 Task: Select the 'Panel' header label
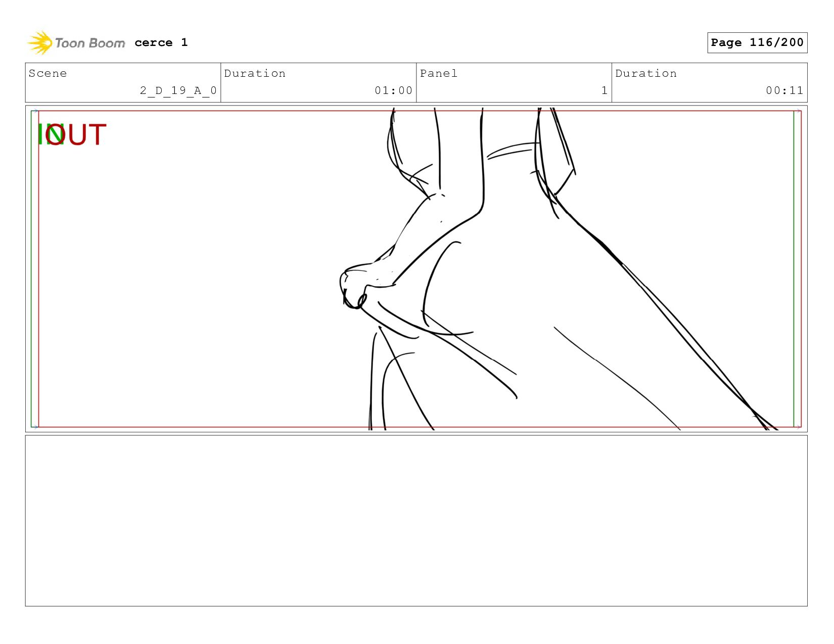(x=439, y=73)
